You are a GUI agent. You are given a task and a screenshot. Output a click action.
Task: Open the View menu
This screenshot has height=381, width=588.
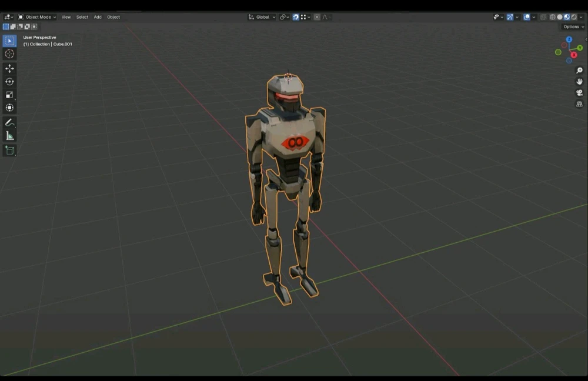(x=66, y=17)
